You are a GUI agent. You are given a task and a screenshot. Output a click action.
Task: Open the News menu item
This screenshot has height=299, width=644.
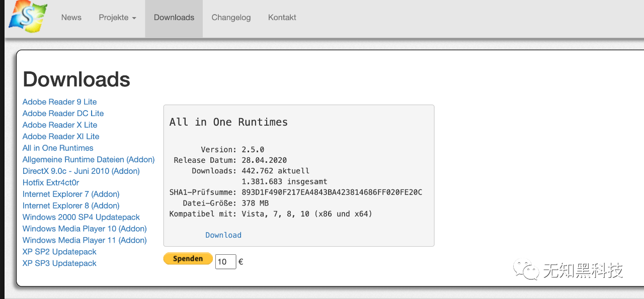(x=71, y=18)
